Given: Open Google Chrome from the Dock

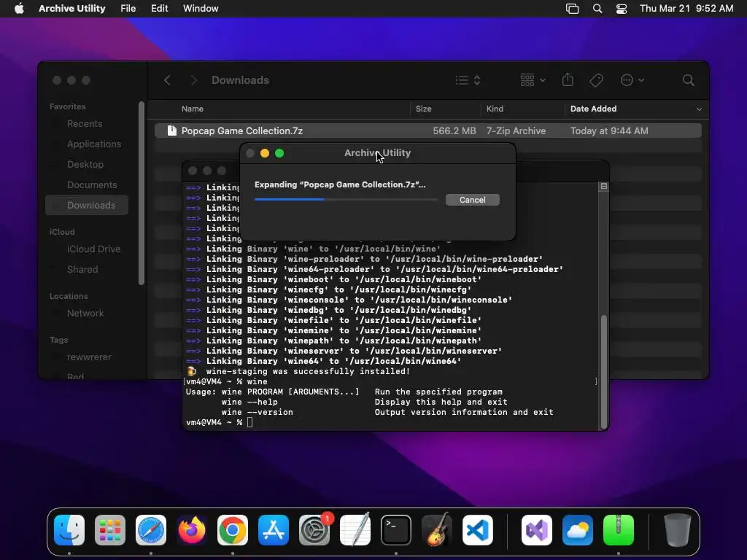Looking at the screenshot, I should click(x=233, y=530).
